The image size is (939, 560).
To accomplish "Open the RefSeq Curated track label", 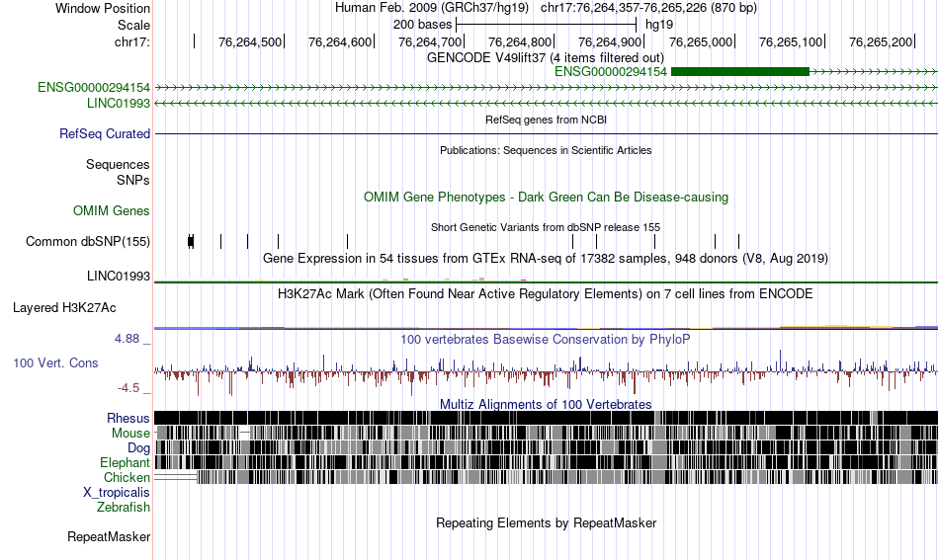I will tap(104, 133).
